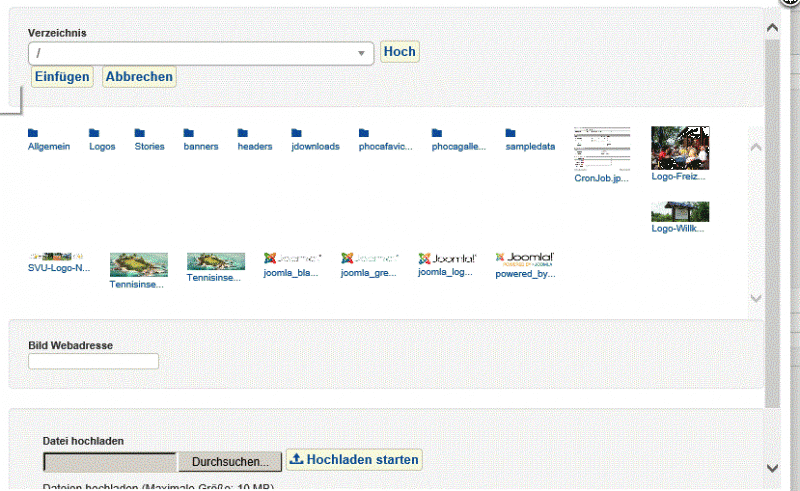
Task: Open the Logos folder
Action: tap(94, 133)
